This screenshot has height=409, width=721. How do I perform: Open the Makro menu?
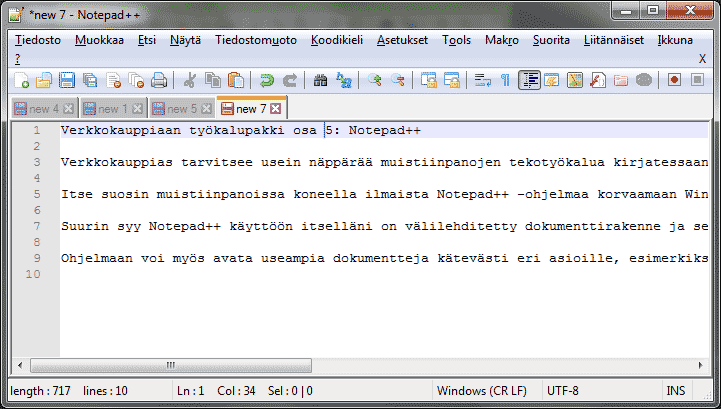[502, 40]
